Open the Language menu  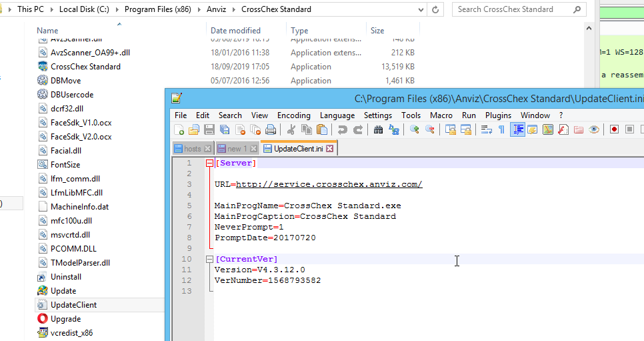click(x=337, y=115)
